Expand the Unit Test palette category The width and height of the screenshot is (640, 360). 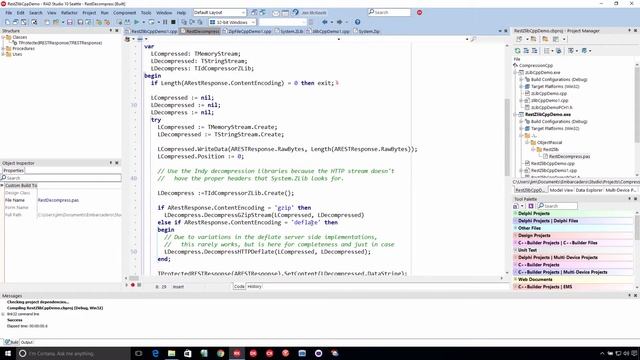coord(516,250)
